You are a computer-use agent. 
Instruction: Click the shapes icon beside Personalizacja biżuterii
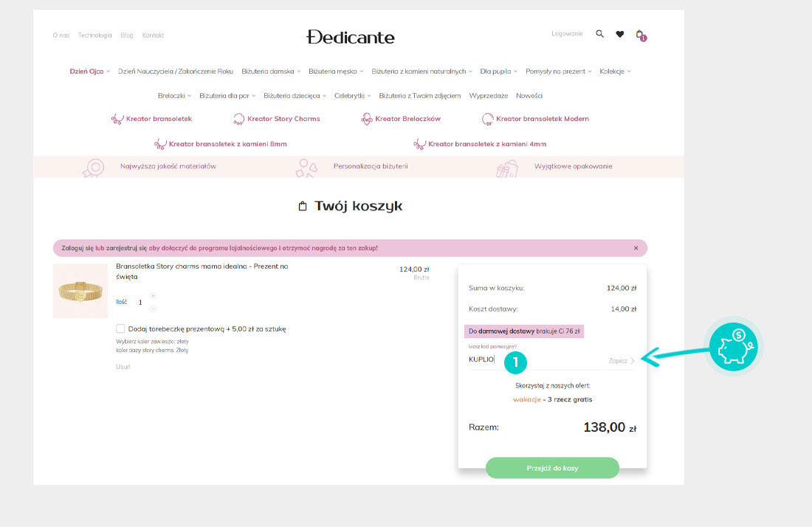pos(306,168)
